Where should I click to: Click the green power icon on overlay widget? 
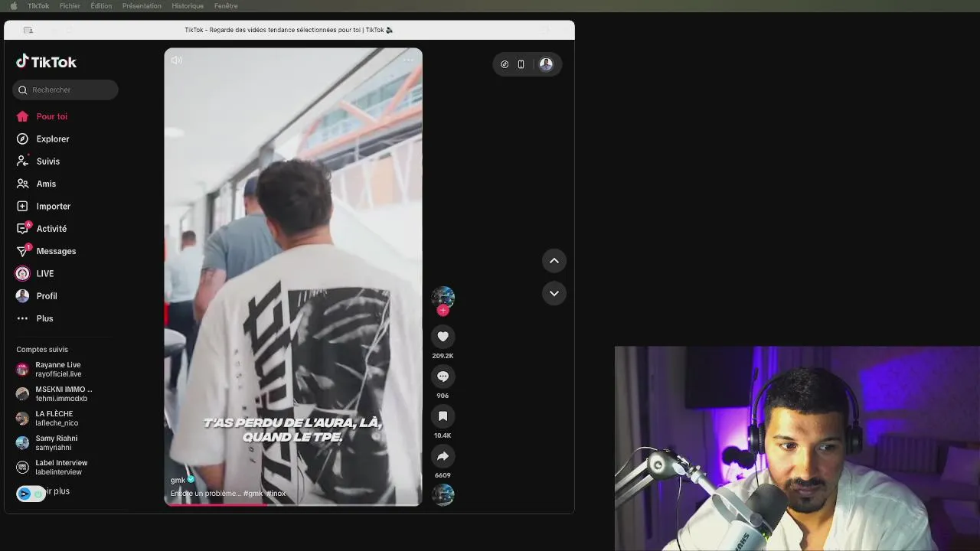point(38,494)
